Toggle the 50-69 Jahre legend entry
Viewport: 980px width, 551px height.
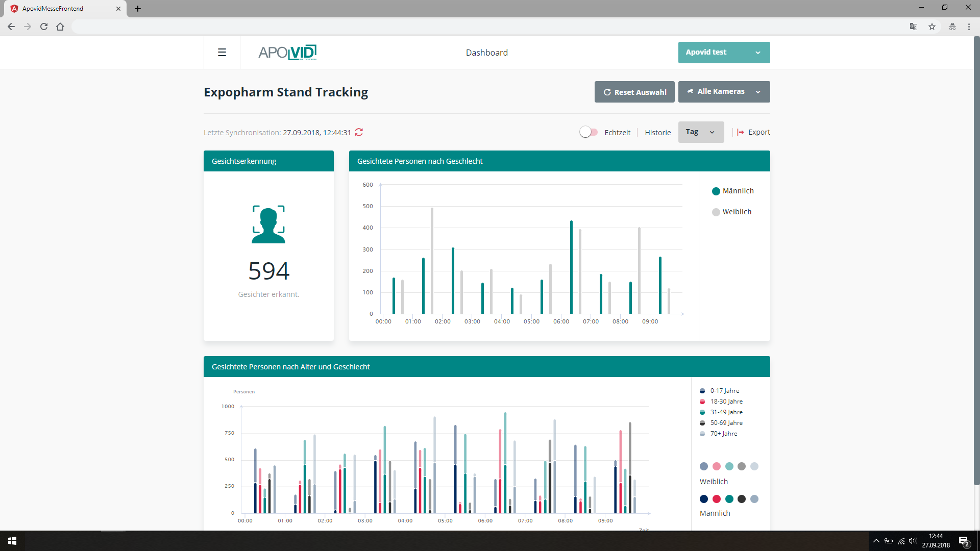[x=721, y=423]
